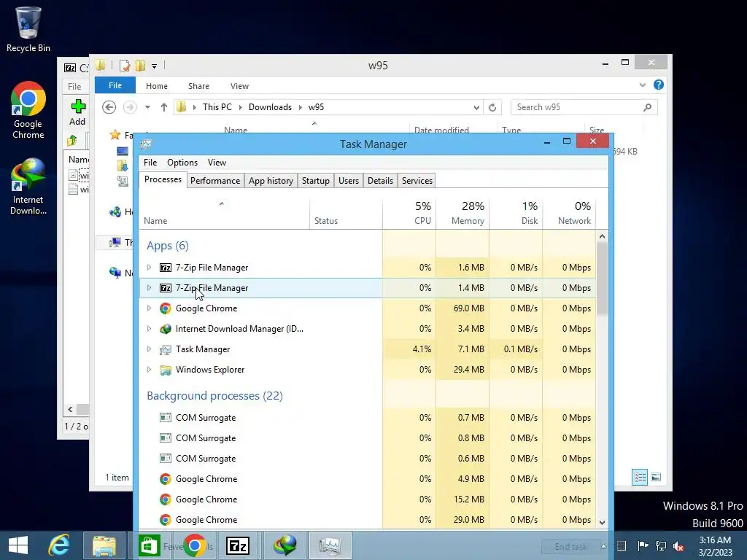Expand second 7-Zip File Manager process
The height and width of the screenshot is (560, 747).
pyautogui.click(x=149, y=288)
